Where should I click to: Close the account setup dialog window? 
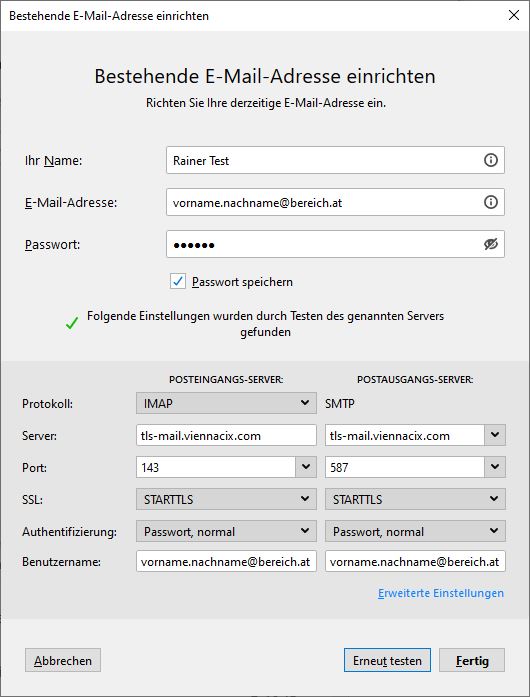pos(514,15)
